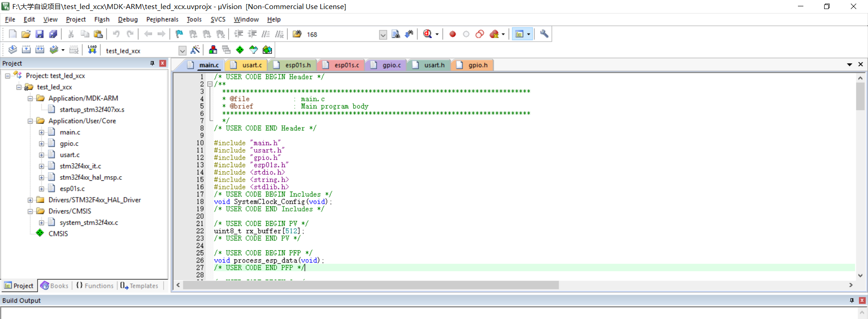868x319 pixels.
Task: Collapse the code fold at line 2
Action: click(x=210, y=84)
